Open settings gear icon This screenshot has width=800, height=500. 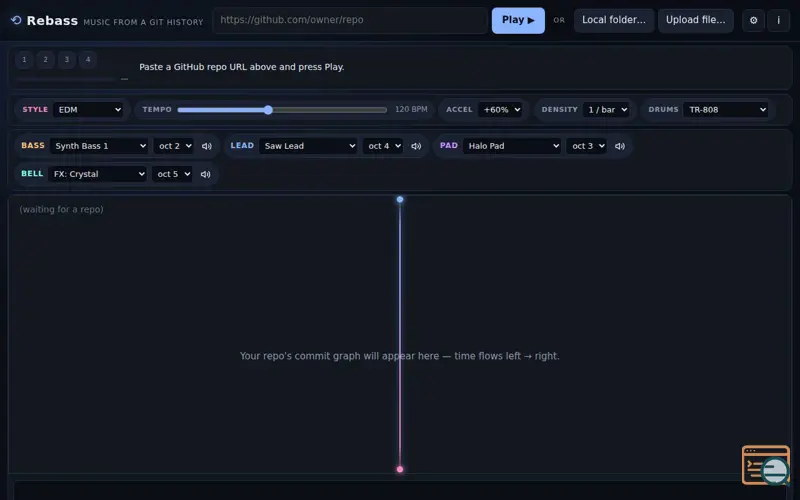click(753, 20)
